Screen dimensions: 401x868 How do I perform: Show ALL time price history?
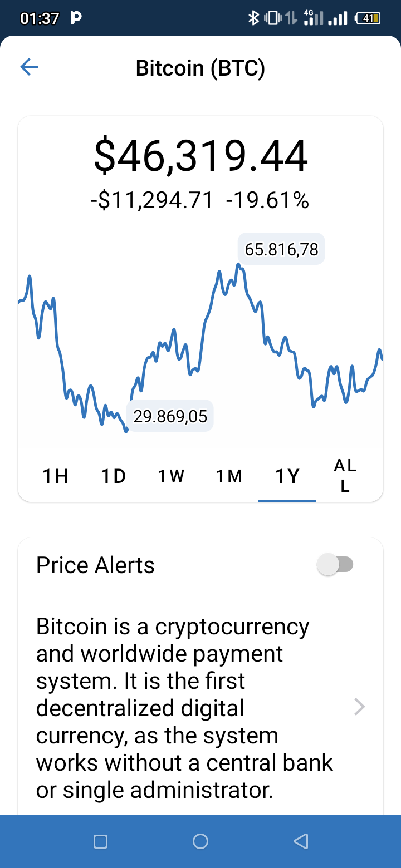click(345, 476)
